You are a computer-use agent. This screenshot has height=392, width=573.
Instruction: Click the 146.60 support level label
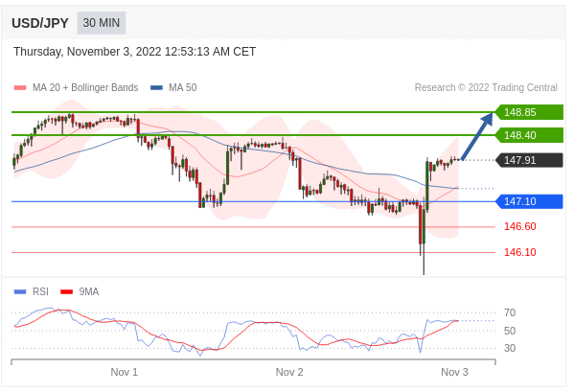[520, 227]
